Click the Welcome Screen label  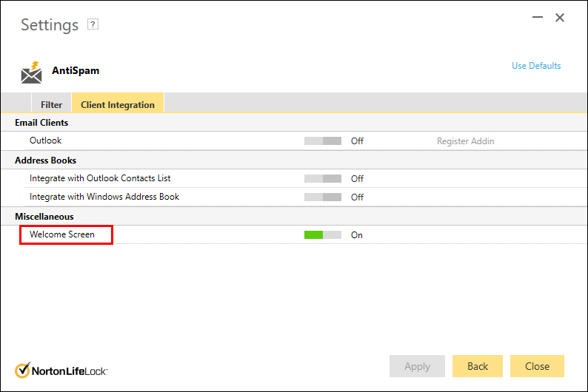click(x=62, y=234)
